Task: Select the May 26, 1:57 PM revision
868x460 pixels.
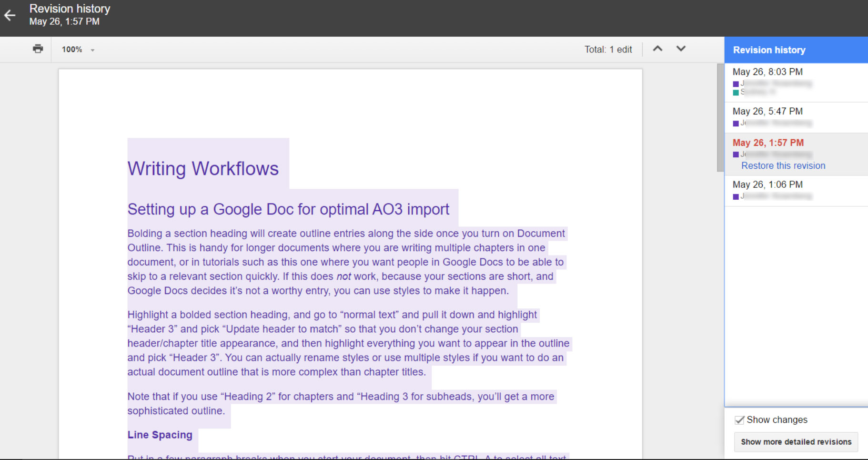Action: coord(796,154)
